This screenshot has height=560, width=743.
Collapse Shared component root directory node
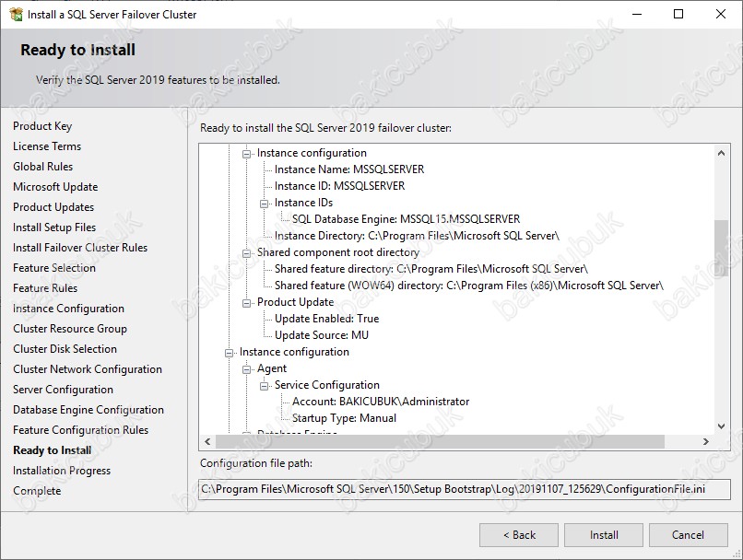[x=246, y=252]
